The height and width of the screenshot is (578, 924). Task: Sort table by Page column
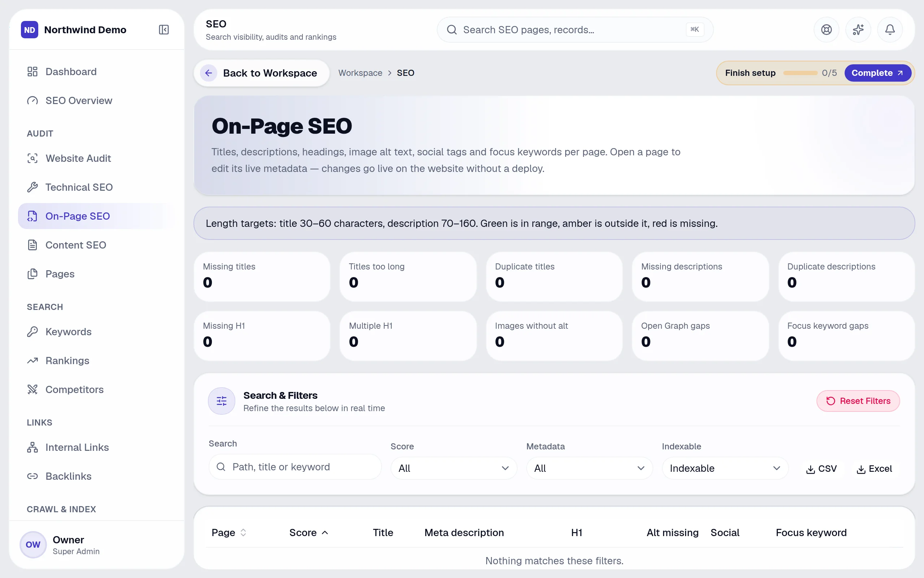pyautogui.click(x=229, y=532)
